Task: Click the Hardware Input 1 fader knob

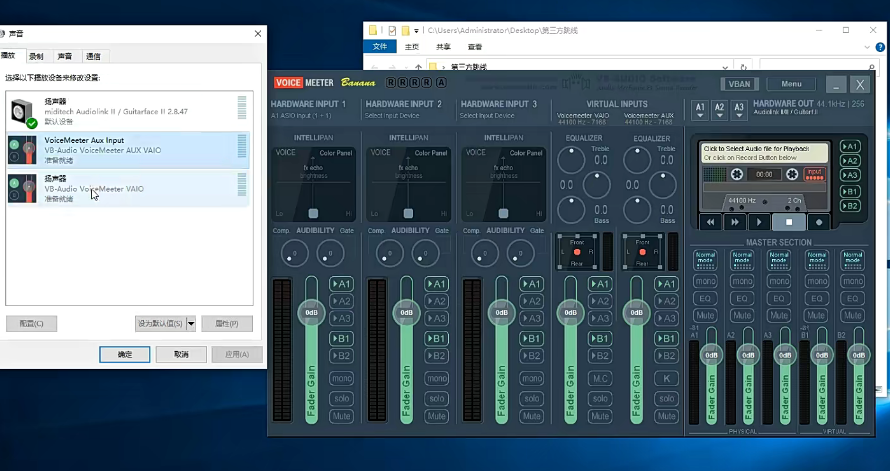Action: 312,313
